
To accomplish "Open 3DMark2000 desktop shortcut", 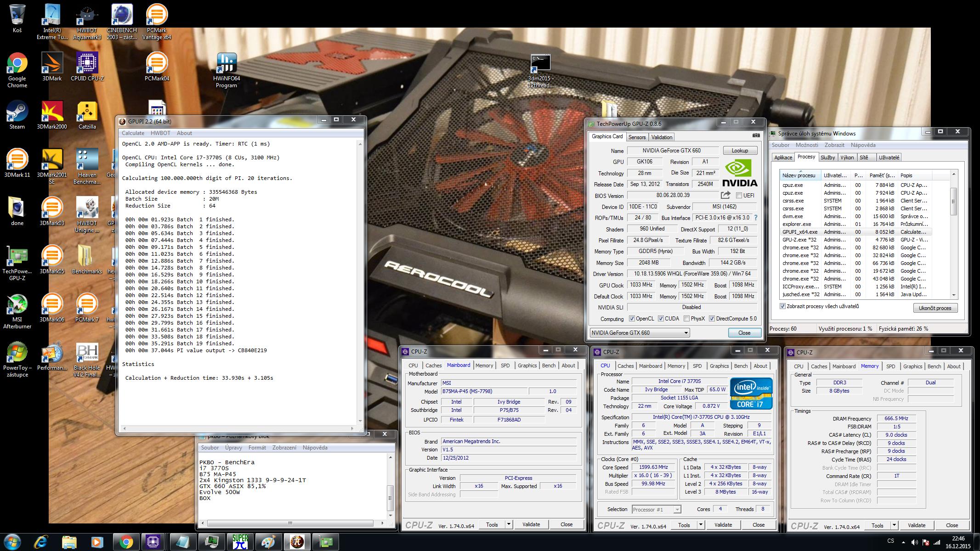I will (x=52, y=115).
